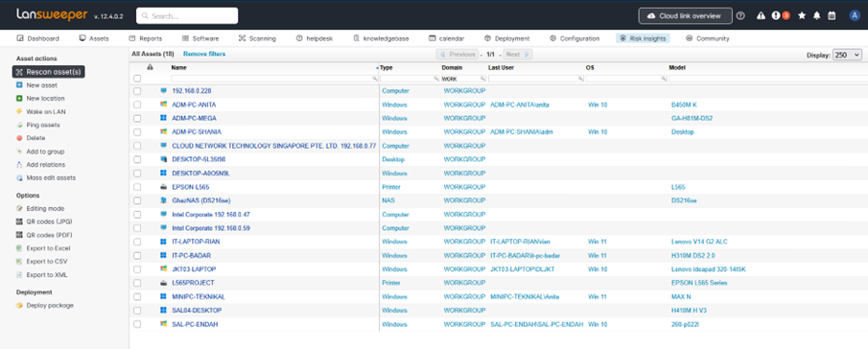Image resolution: width=868 pixels, height=349 pixels.
Task: Open the calendar icon in top bar
Action: pos(832,16)
